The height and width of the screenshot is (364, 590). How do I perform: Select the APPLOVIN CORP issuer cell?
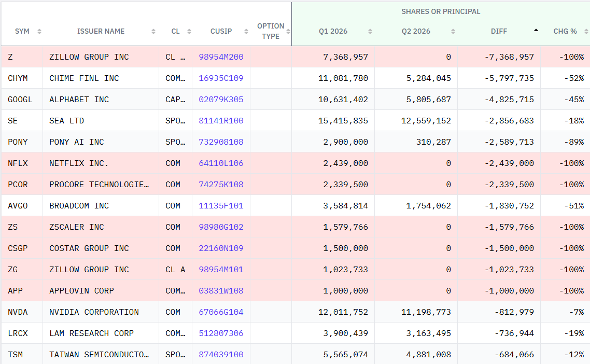click(x=101, y=290)
